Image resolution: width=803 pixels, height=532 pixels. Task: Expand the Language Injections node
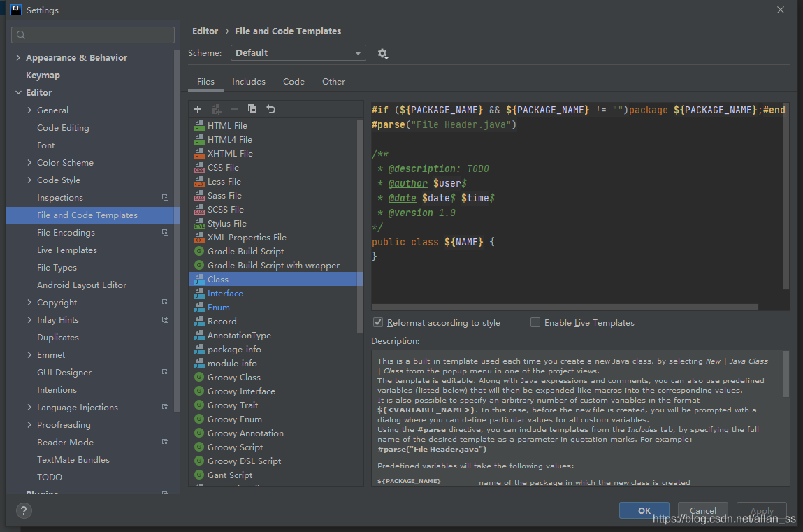[29, 407]
